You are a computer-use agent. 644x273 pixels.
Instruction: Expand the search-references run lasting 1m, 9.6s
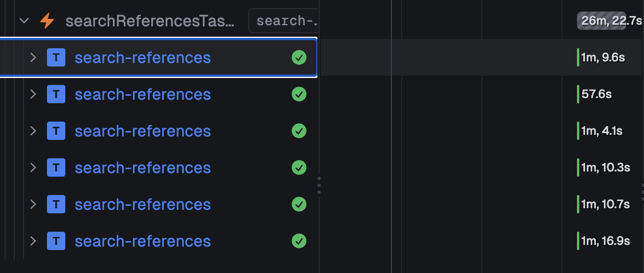pyautogui.click(x=33, y=57)
